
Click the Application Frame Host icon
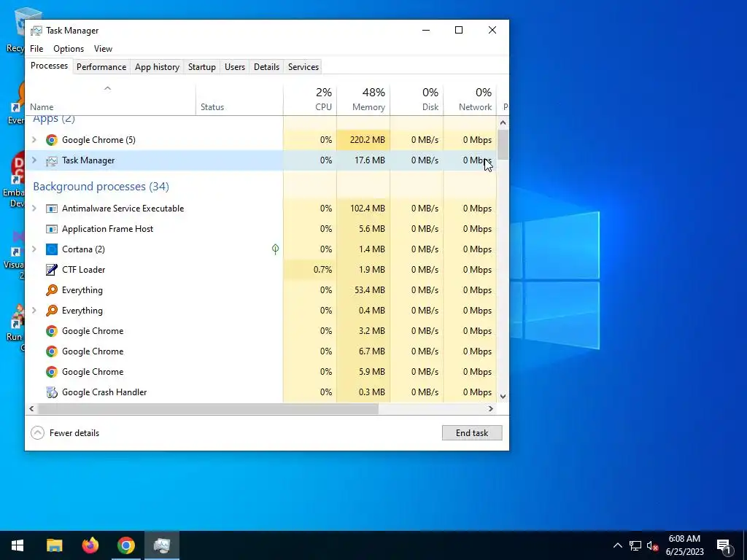(x=52, y=229)
